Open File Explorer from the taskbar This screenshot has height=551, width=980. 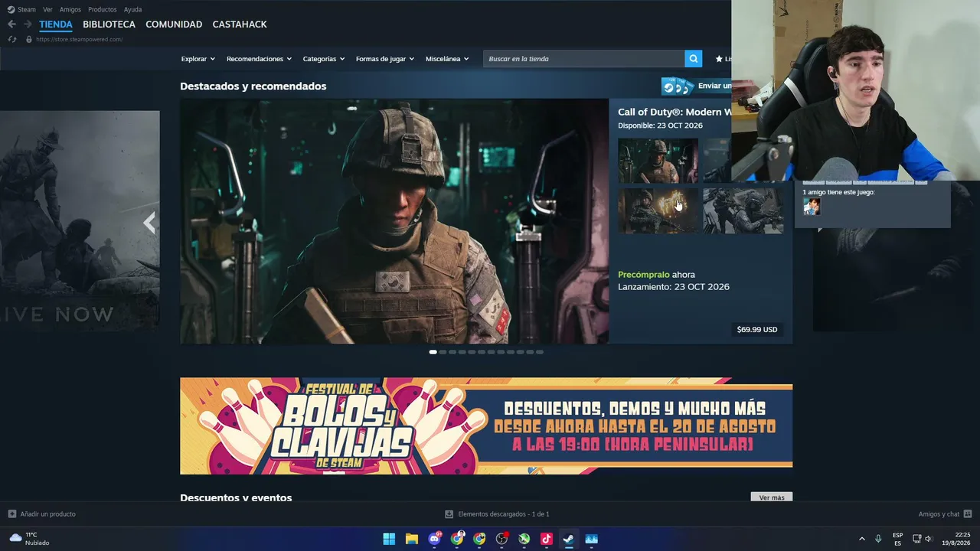pyautogui.click(x=412, y=539)
